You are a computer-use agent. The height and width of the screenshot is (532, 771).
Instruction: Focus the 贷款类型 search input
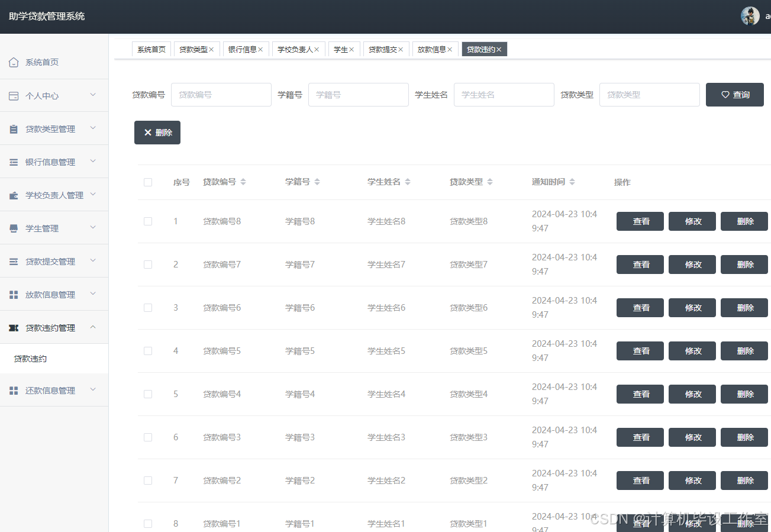point(650,95)
